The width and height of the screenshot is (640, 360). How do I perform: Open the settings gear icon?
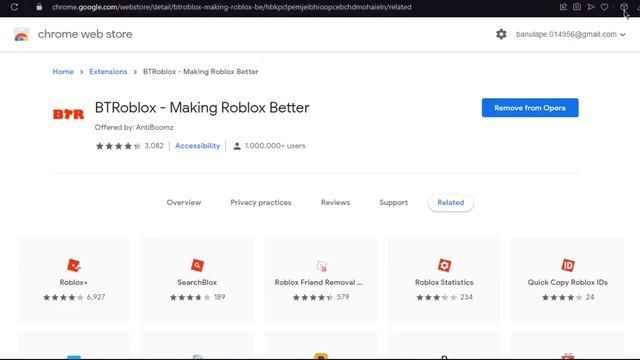[x=501, y=34]
